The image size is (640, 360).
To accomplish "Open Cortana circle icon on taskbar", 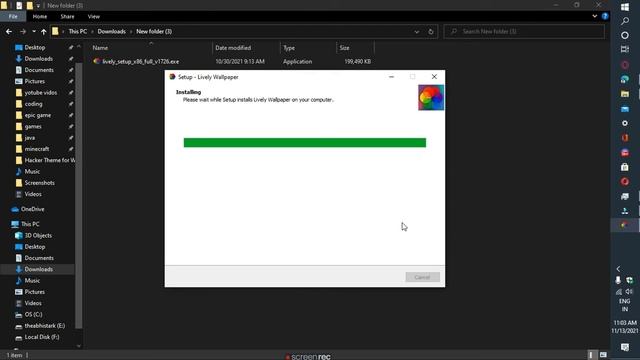I will (x=625, y=36).
